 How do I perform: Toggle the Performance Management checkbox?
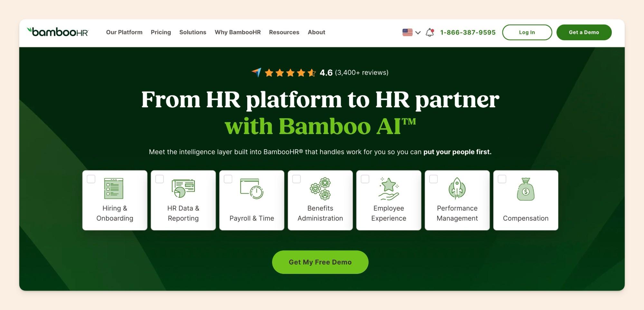point(434,179)
